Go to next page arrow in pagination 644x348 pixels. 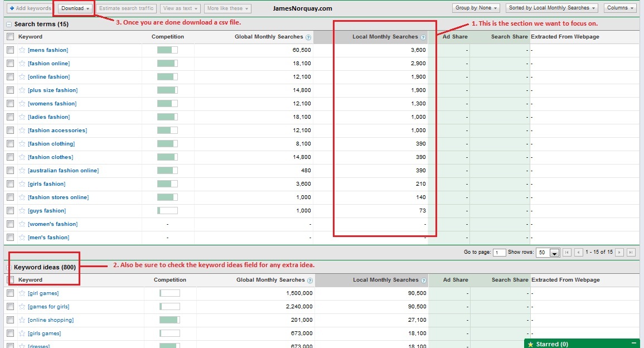[x=620, y=253]
